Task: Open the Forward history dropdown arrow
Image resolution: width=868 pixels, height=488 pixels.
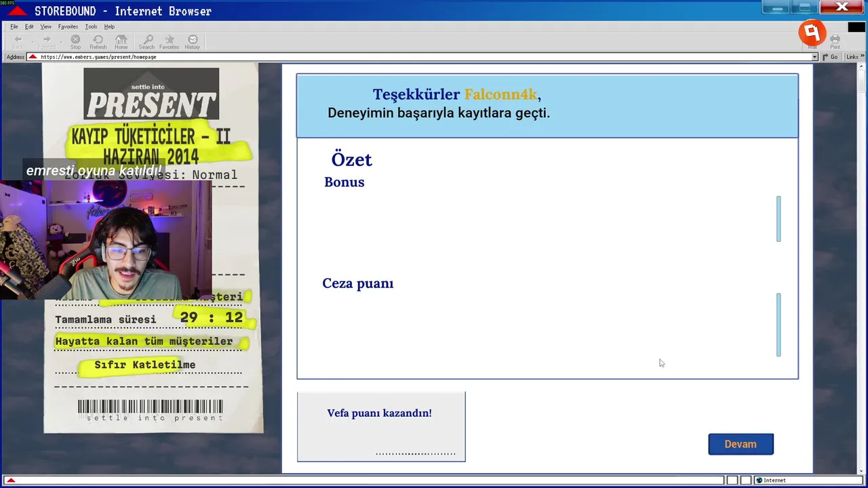Action: [61, 41]
